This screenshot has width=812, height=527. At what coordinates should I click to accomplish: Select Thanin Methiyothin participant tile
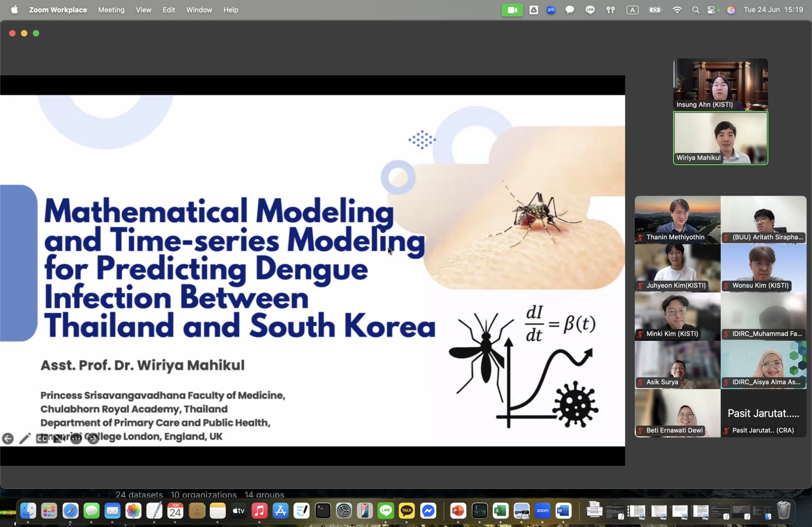(x=678, y=220)
